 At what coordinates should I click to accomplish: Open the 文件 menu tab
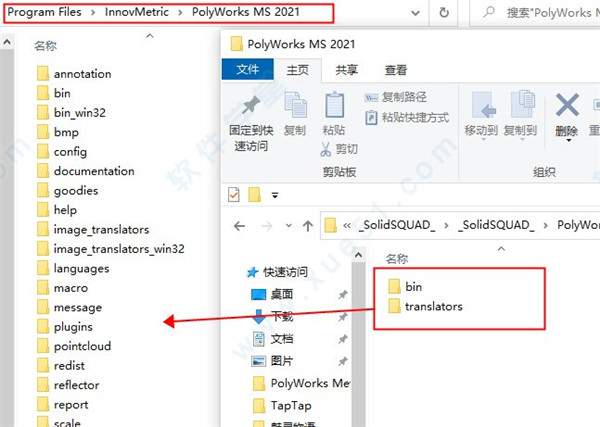(248, 69)
